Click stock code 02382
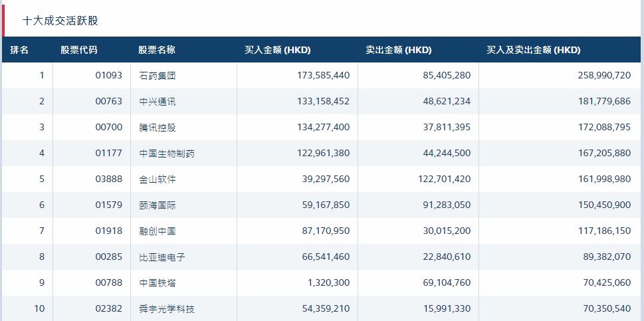 click(x=109, y=309)
